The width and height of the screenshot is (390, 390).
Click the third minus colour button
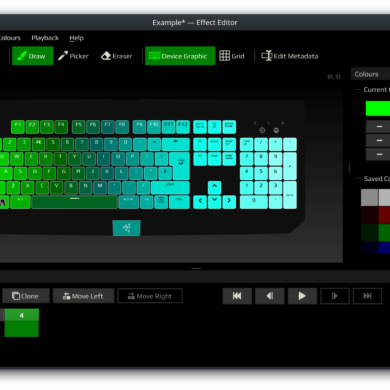378,154
